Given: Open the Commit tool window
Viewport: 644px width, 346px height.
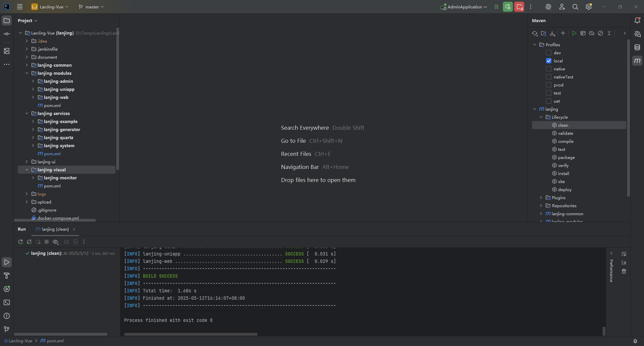Looking at the screenshot, I should coord(7,34).
